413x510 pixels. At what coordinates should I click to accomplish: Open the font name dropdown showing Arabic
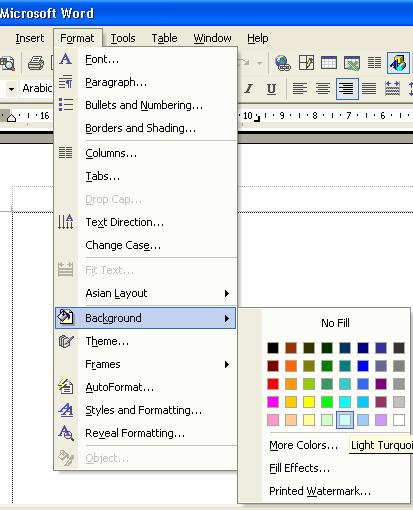tap(37, 88)
